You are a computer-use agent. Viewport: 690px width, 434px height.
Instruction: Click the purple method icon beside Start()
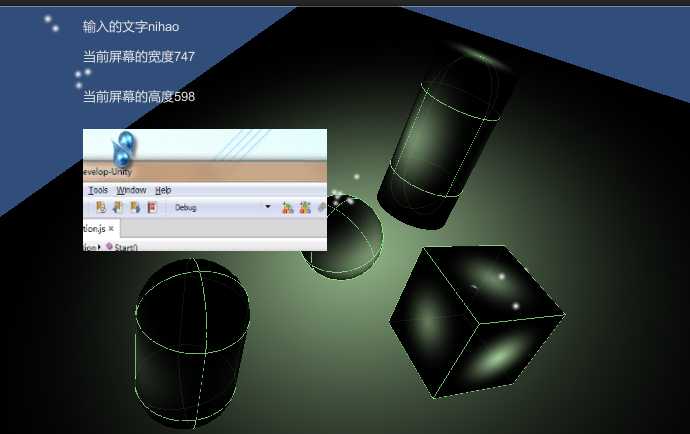(x=109, y=246)
